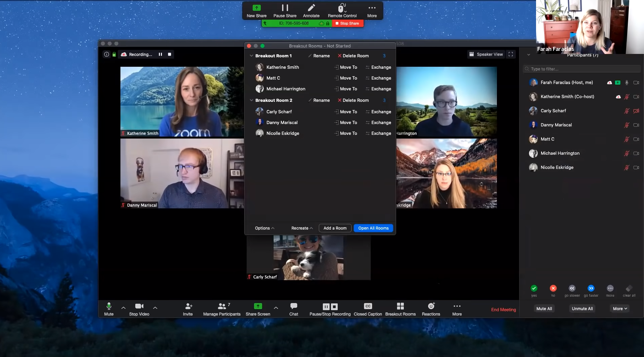Open Move To for Michael Harrington
The width and height of the screenshot is (644, 357).
345,89
